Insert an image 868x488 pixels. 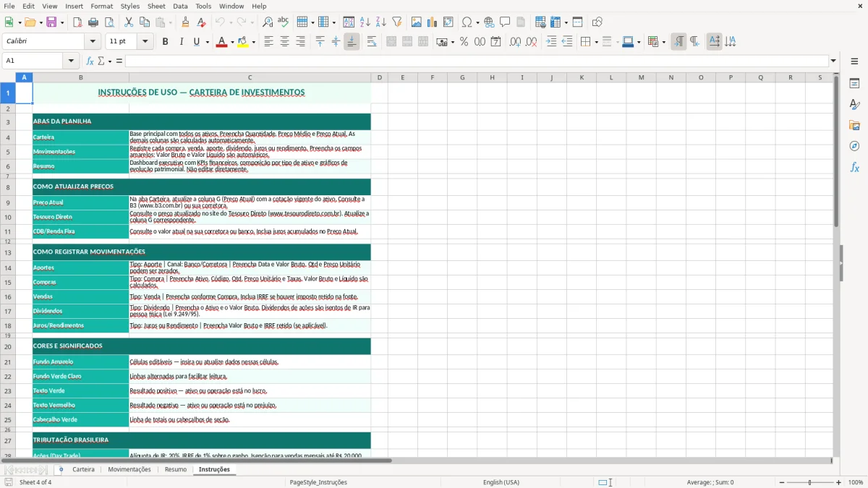[x=417, y=22]
